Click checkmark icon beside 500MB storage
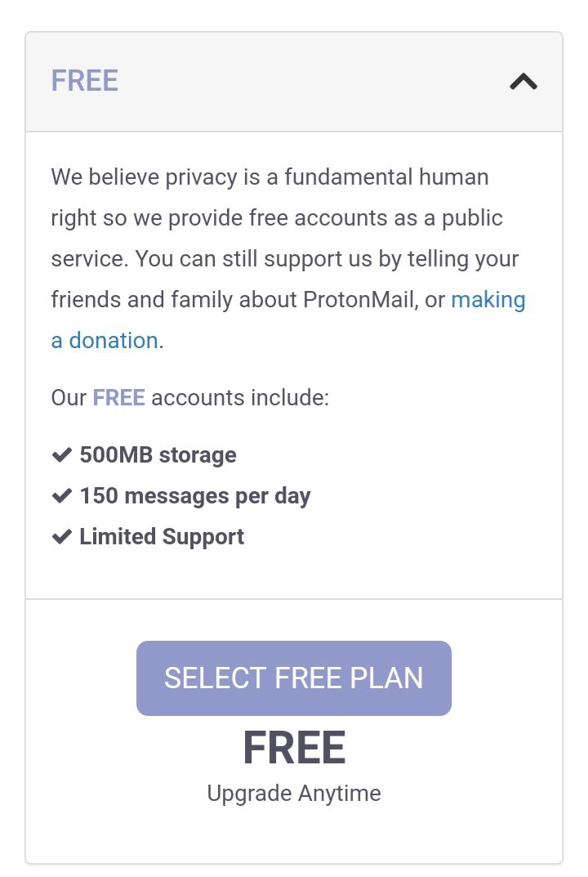This screenshot has height=877, width=588. [62, 455]
